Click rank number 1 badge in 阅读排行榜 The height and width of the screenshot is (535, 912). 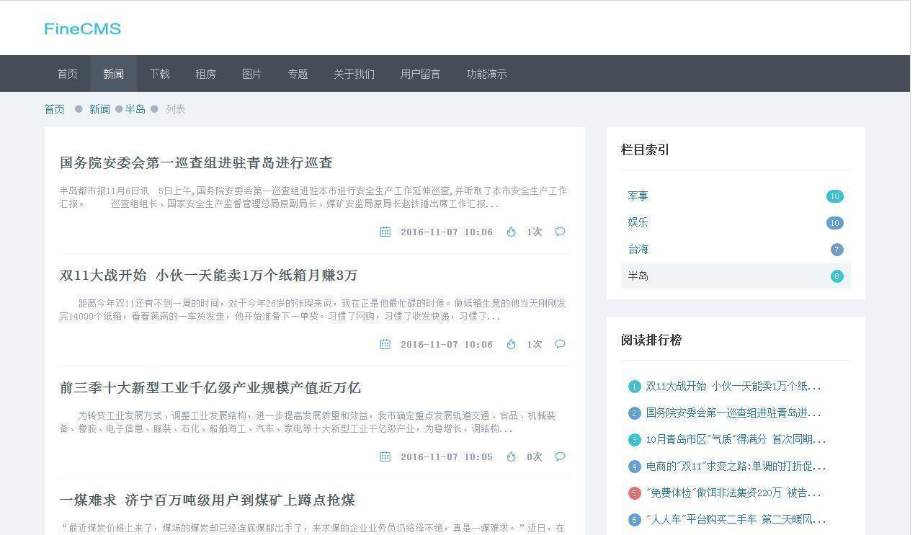635,387
